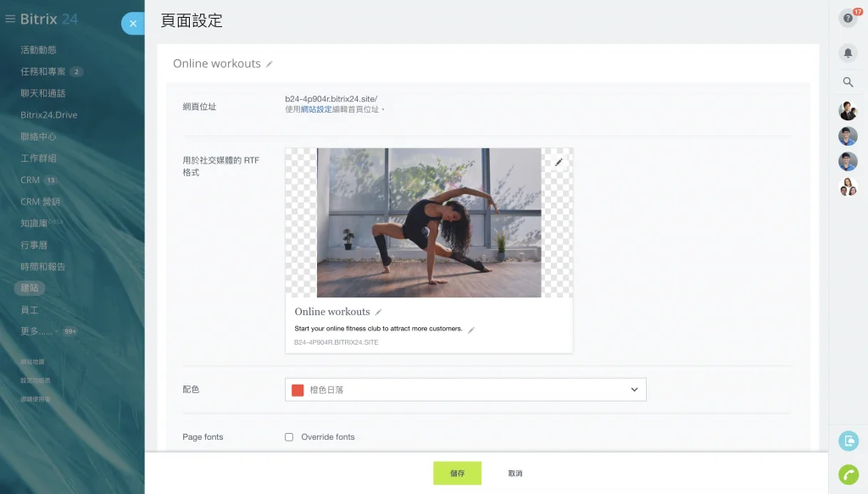Open 任務和專案 in the left menu
Viewport: 868px width, 494px height.
click(x=42, y=72)
